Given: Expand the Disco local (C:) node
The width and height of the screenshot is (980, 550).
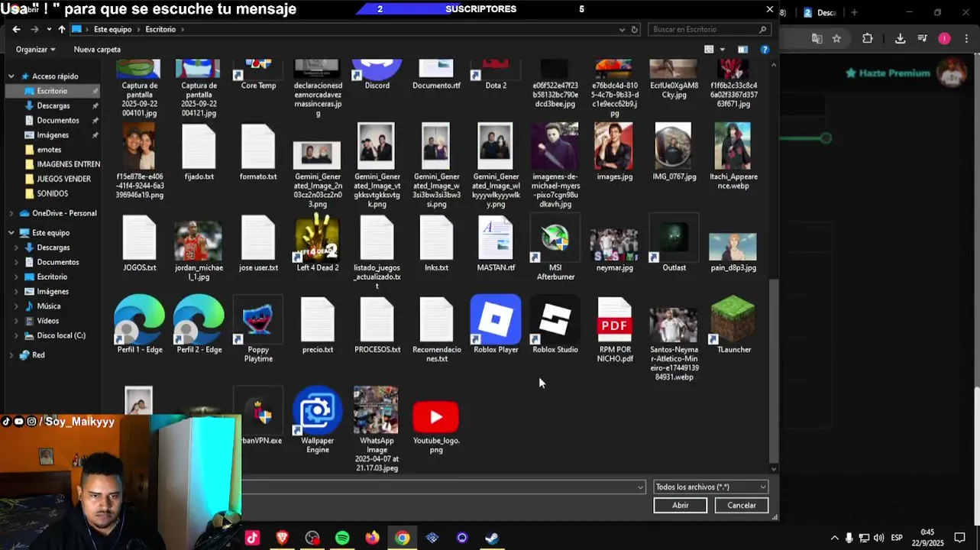Looking at the screenshot, I should (x=16, y=335).
